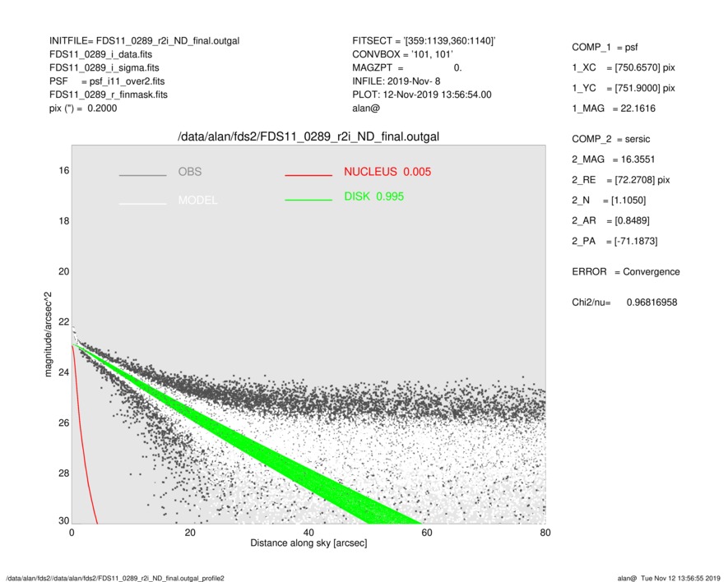Viewport: 728px width, 582px height.
Task: Click the magnitude/arcsec^2 y-axis label
Action: coord(48,335)
